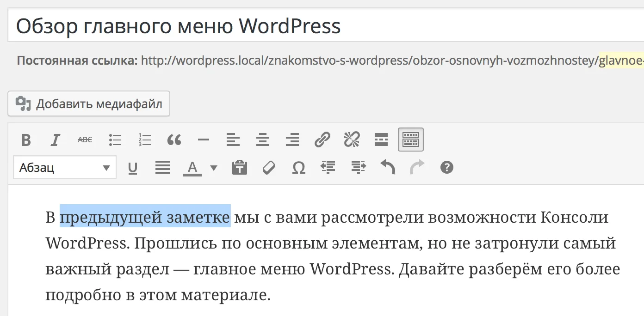Open the text color picker arrow

213,168
